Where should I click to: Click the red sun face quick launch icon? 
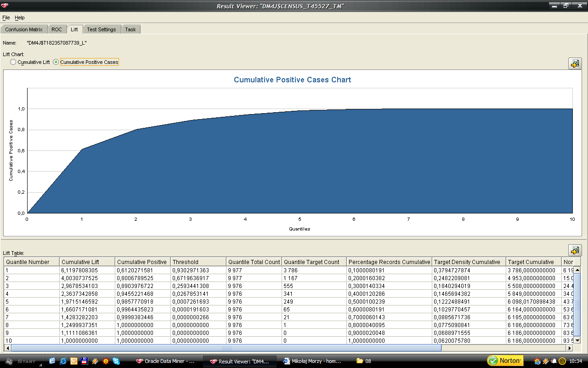coord(106,361)
